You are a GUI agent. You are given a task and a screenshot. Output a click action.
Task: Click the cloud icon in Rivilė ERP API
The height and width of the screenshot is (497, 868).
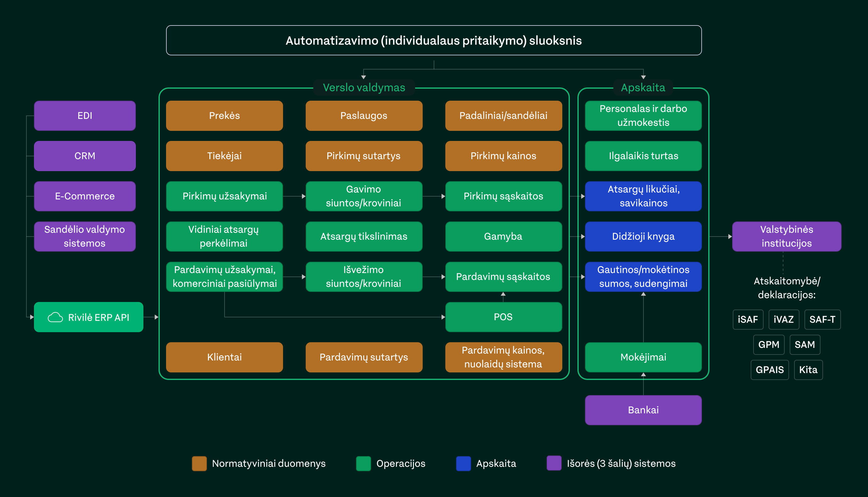tap(55, 317)
